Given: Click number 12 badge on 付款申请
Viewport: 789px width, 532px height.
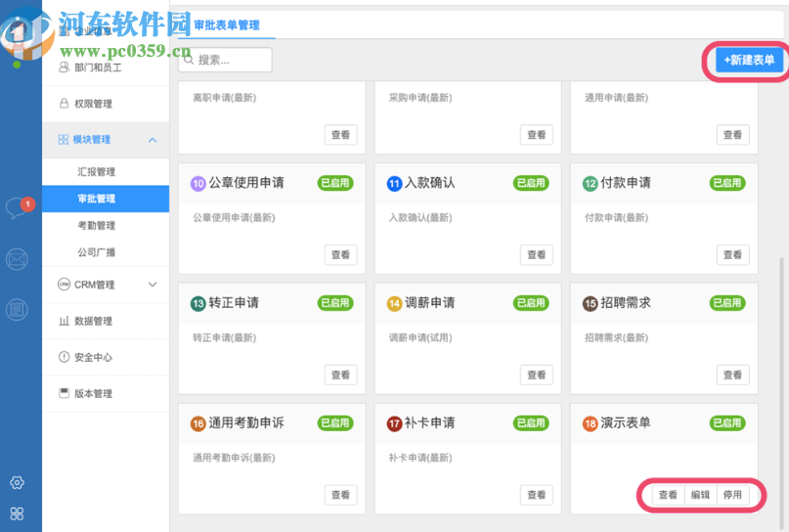Looking at the screenshot, I should pos(591,183).
